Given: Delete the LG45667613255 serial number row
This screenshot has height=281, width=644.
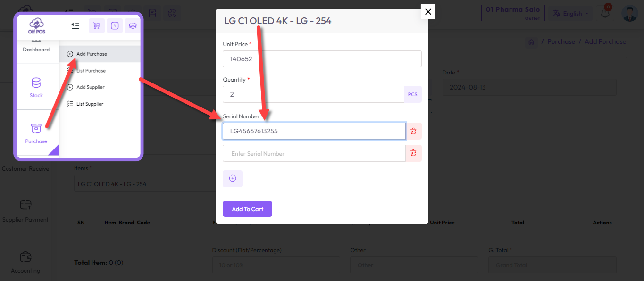Looking at the screenshot, I should [x=413, y=131].
